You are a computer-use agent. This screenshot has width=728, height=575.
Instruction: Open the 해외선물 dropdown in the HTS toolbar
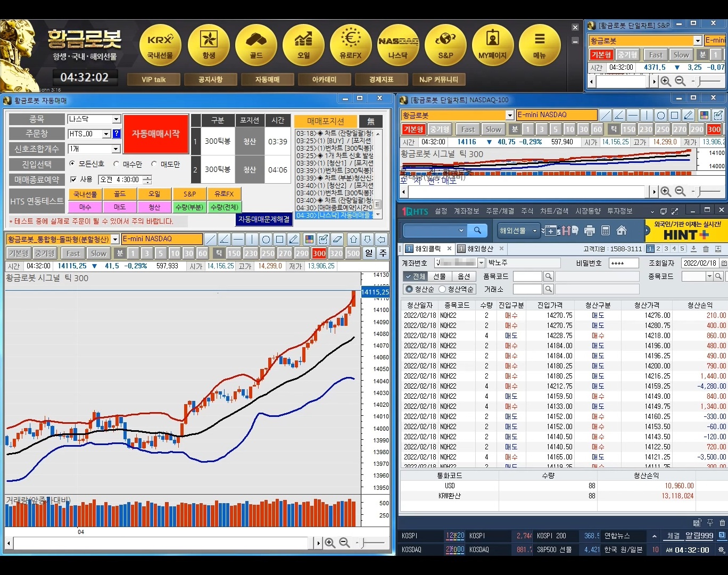coord(534,231)
